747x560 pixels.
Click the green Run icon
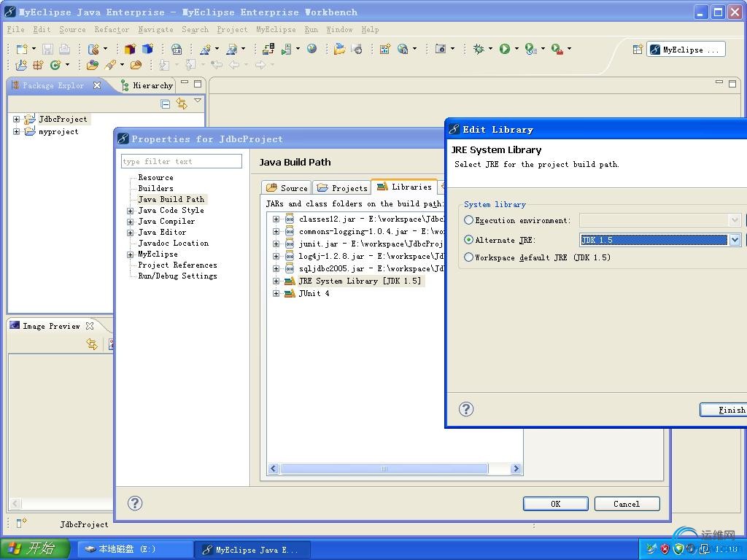click(x=505, y=49)
